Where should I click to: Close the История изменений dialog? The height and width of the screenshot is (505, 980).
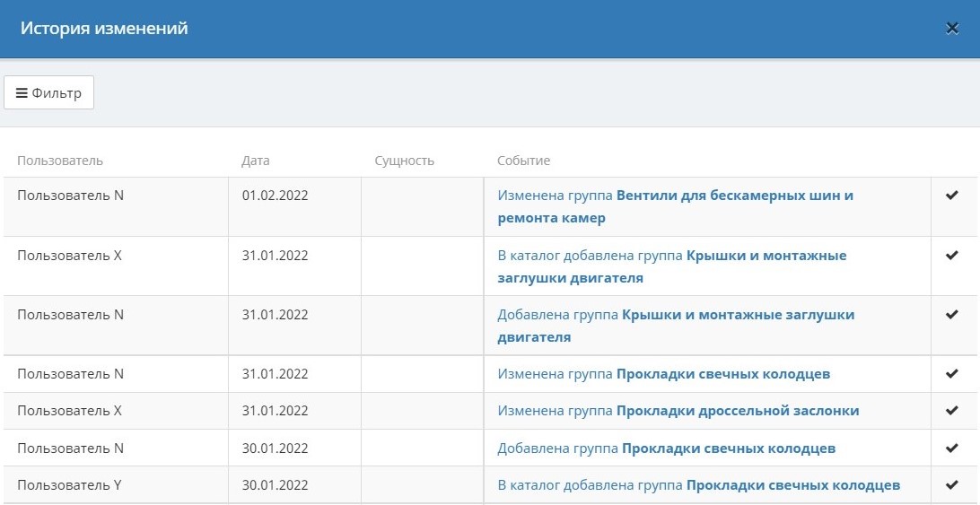pos(952,29)
